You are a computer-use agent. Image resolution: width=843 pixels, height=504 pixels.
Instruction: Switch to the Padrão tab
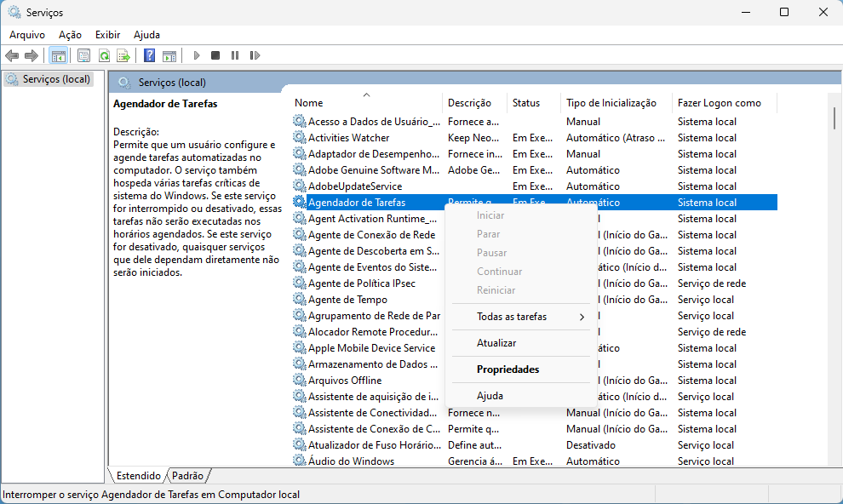tap(187, 476)
